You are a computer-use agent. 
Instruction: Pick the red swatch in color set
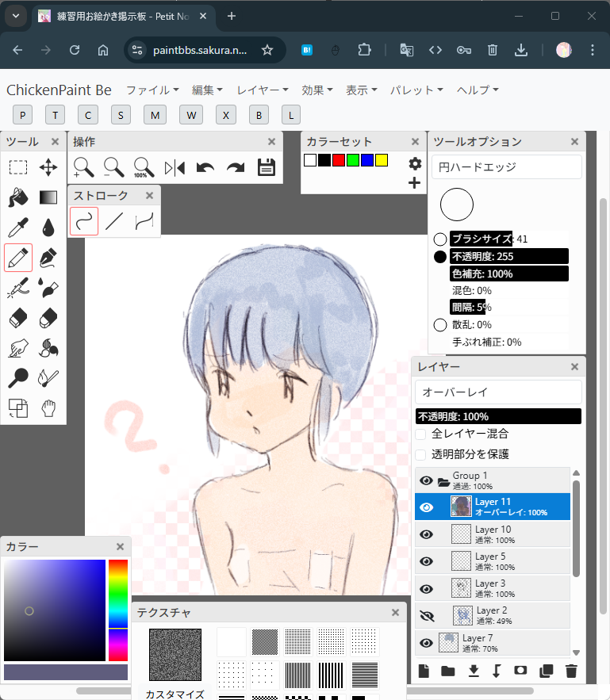(339, 160)
